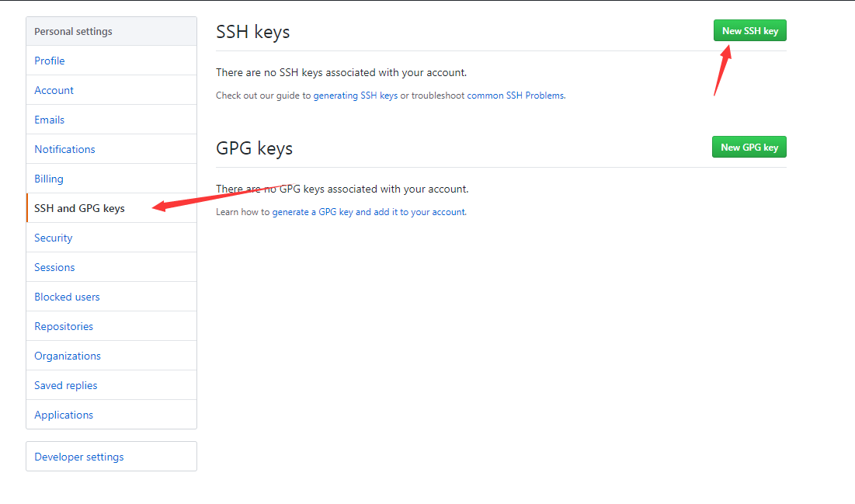Click the New GPG key button
Image resolution: width=855 pixels, height=504 pixels.
(749, 148)
